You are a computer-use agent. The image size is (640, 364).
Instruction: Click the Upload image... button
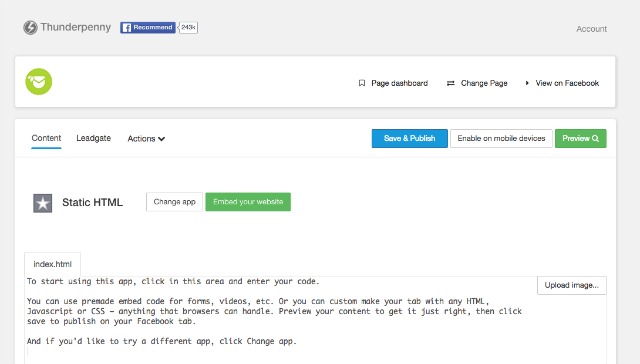tap(571, 285)
